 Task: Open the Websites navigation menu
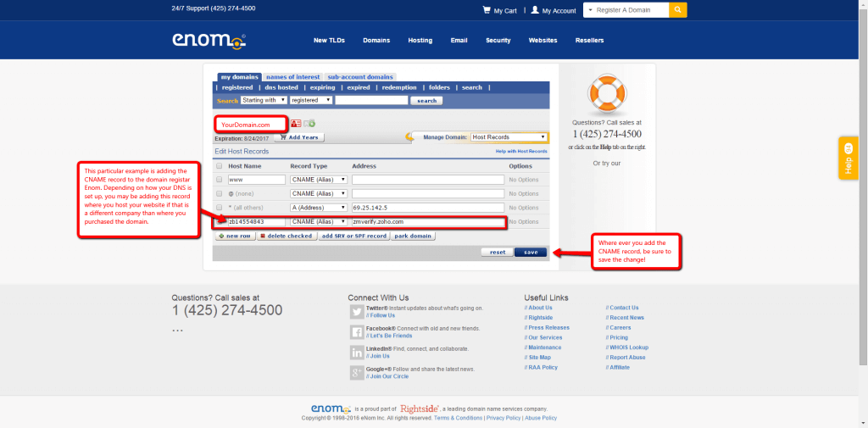(543, 41)
